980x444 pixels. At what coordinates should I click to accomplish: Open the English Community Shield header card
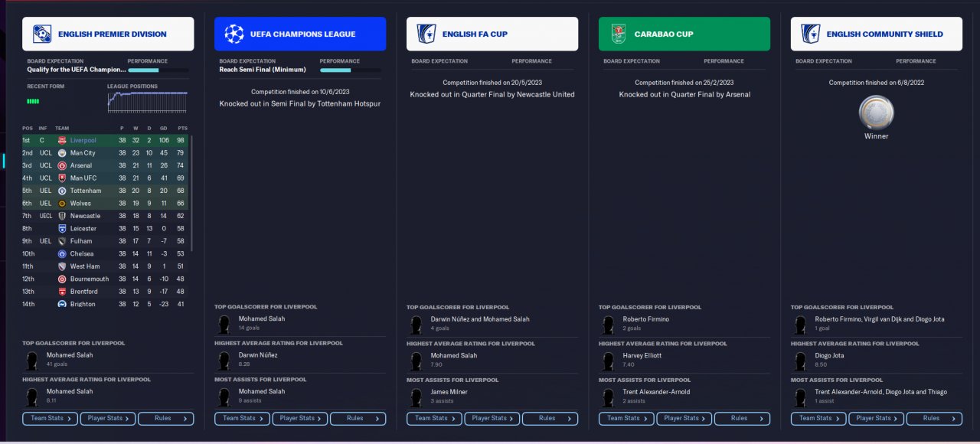pyautogui.click(x=877, y=34)
